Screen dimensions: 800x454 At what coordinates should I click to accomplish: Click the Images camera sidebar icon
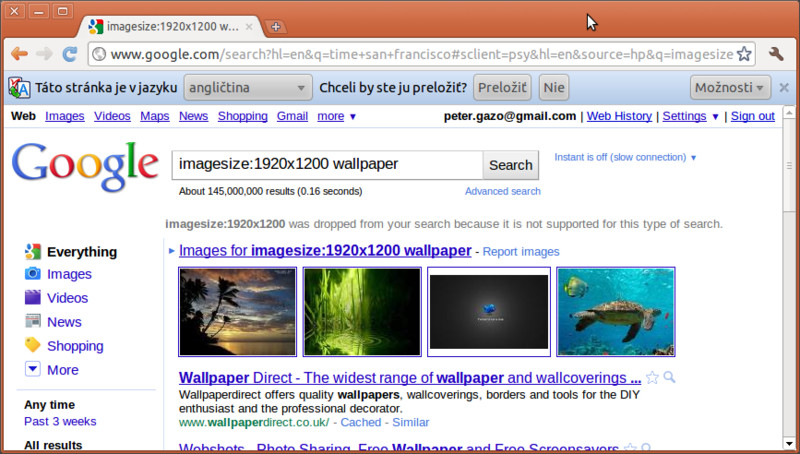[33, 274]
